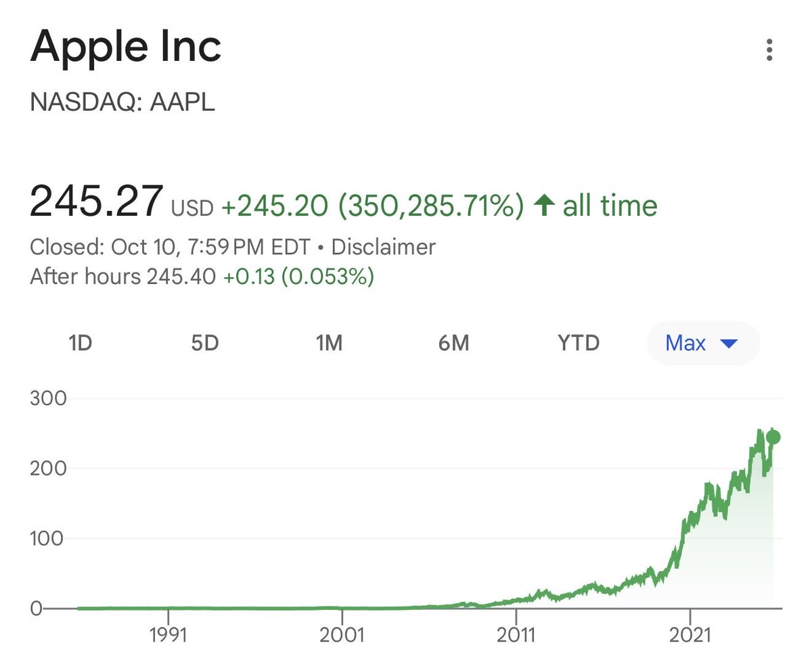Open the Max range selector
The image size is (812, 664).
coord(686,343)
